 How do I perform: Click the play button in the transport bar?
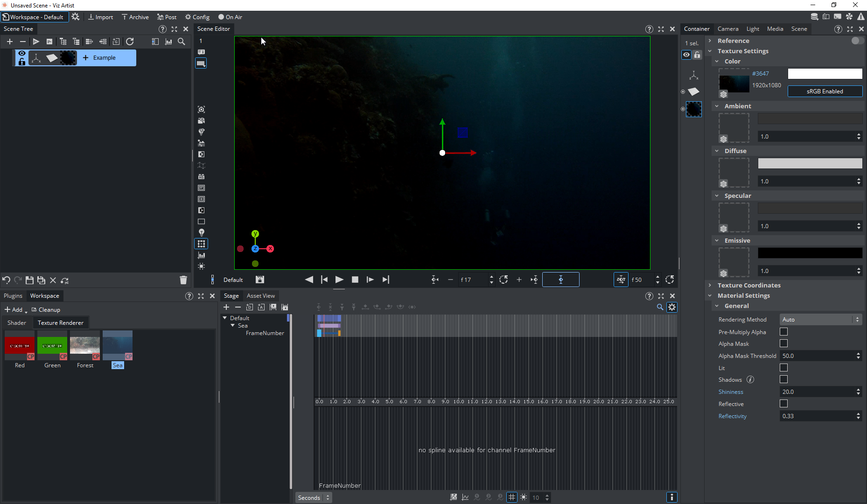click(x=339, y=280)
